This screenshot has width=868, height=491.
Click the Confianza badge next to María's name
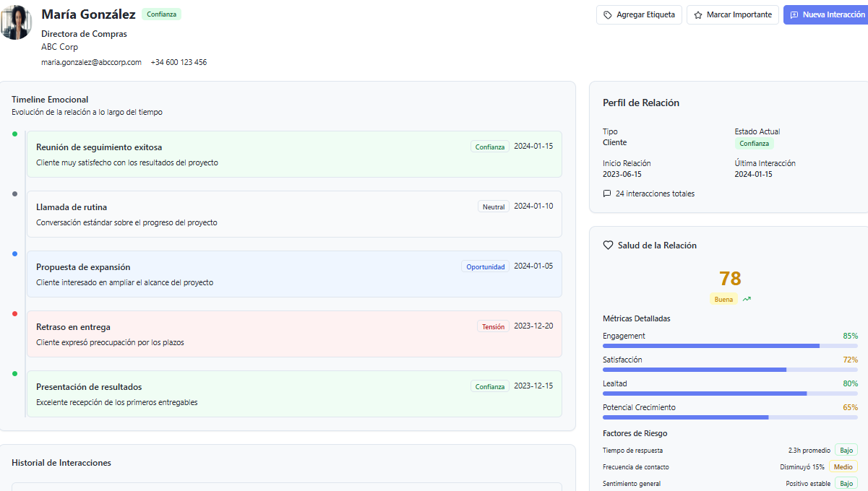point(161,14)
